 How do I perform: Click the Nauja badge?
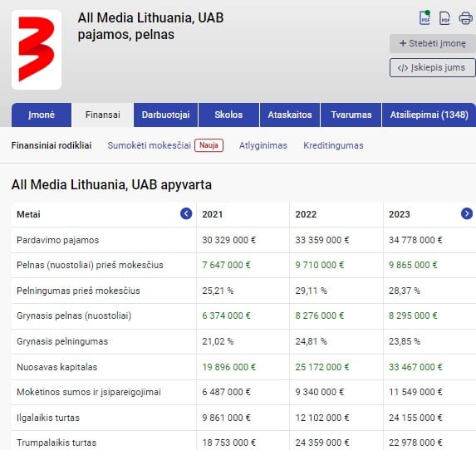(209, 145)
